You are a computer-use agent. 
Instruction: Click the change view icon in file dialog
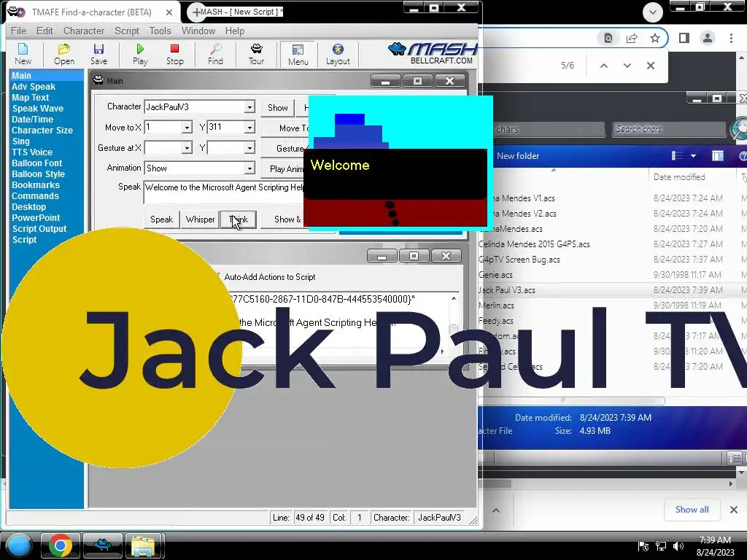tap(677, 156)
